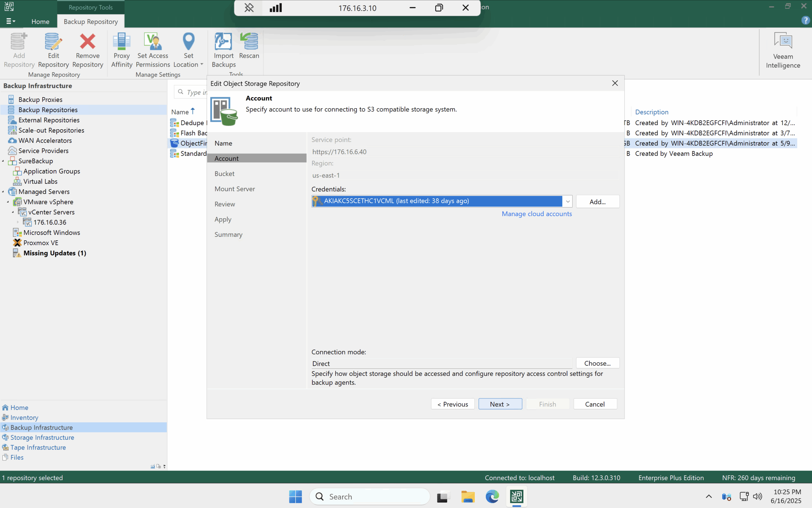Switch to the Home ribbon tab
Screen dimensions: 812x508
(x=40, y=22)
